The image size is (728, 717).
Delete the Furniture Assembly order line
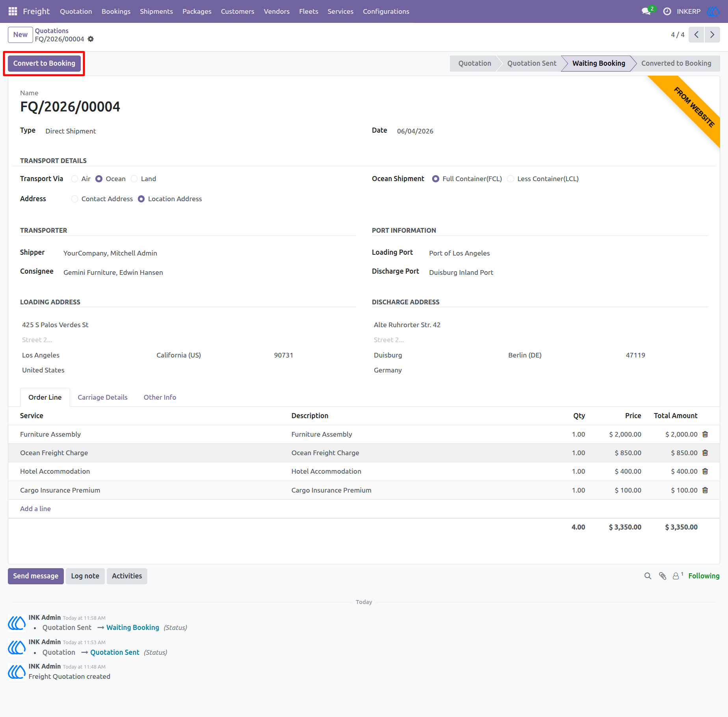(x=705, y=434)
